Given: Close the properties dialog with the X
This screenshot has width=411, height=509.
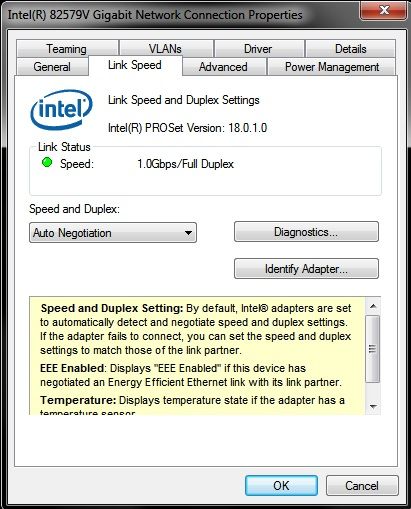Looking at the screenshot, I should (384, 10).
